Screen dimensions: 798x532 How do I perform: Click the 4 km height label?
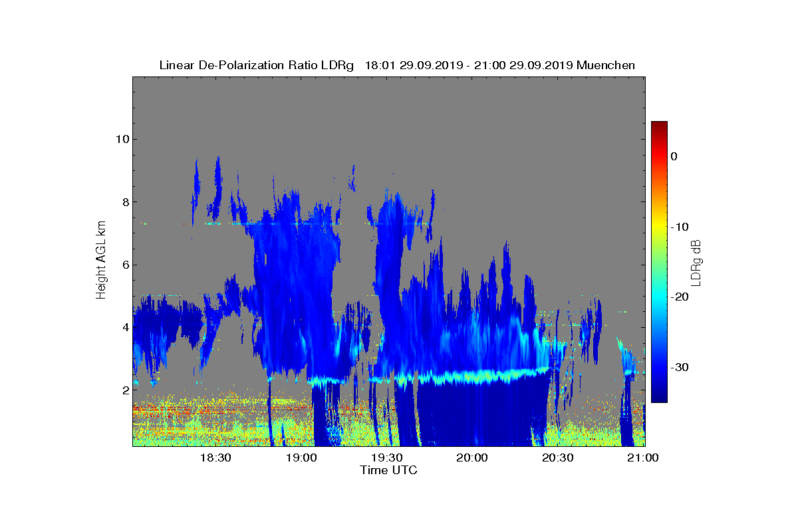[124, 327]
